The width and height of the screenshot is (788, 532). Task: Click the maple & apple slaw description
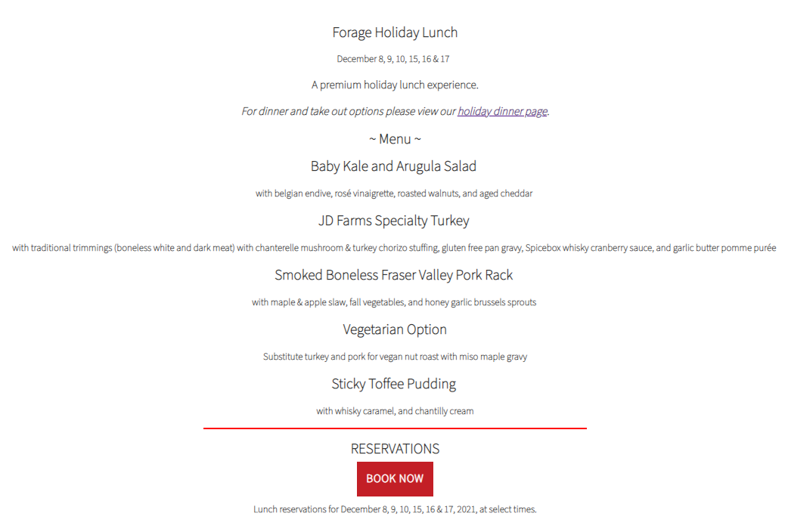[394, 302]
